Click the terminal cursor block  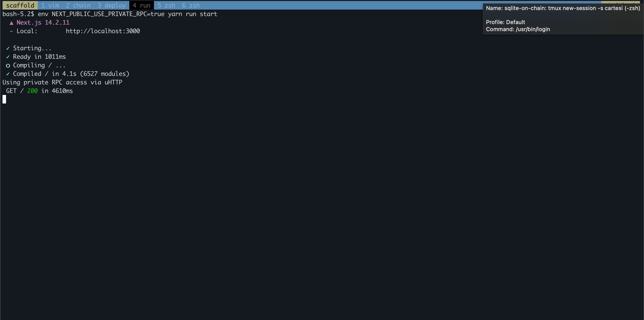[4, 99]
